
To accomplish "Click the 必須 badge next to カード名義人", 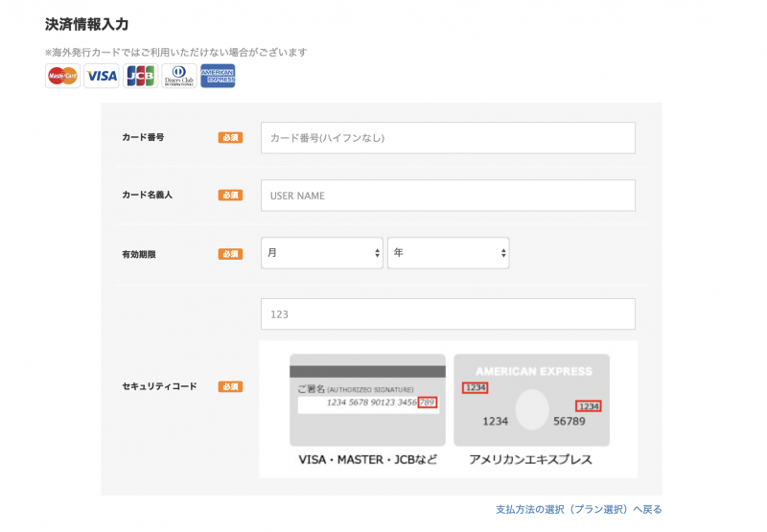I will (x=230, y=196).
